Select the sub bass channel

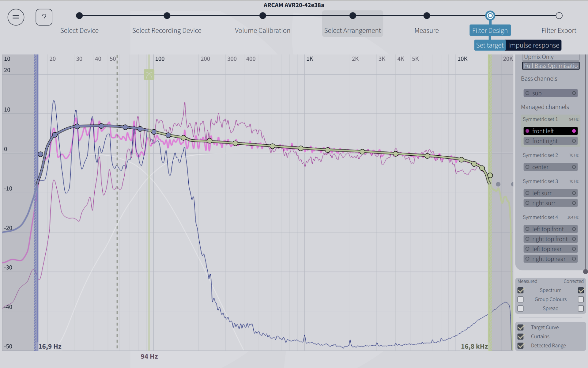click(550, 93)
